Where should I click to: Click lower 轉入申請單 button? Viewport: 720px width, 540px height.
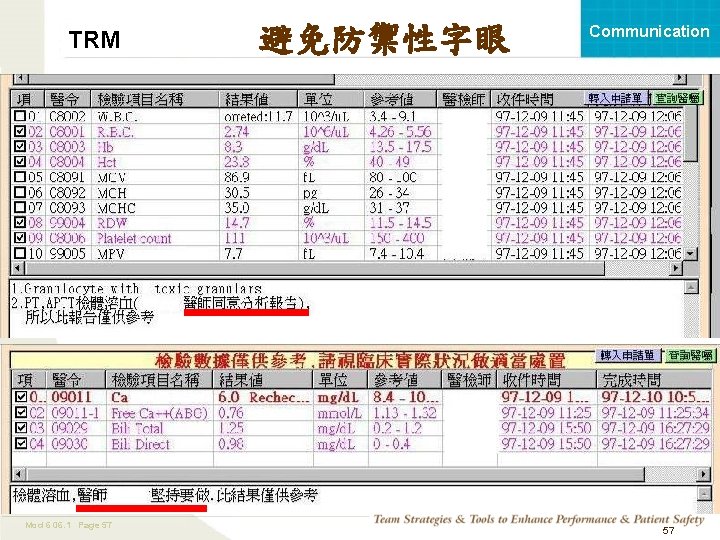coord(628,355)
